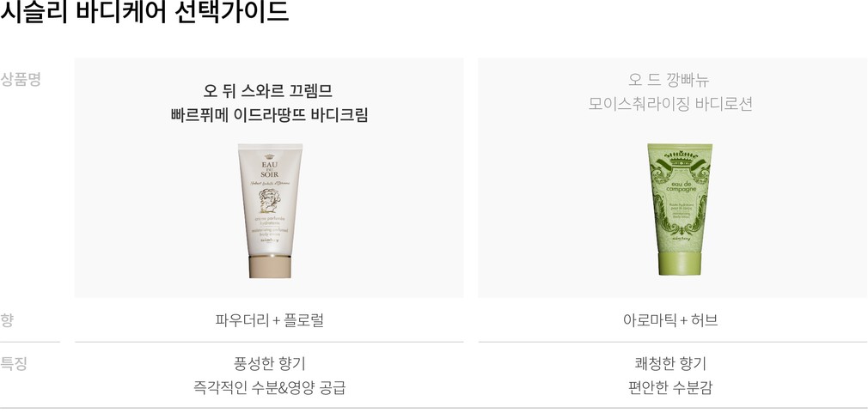This screenshot has height=413, width=868.
Task: Click 모이스춰라이징 바디로션 text
Action: (x=670, y=104)
